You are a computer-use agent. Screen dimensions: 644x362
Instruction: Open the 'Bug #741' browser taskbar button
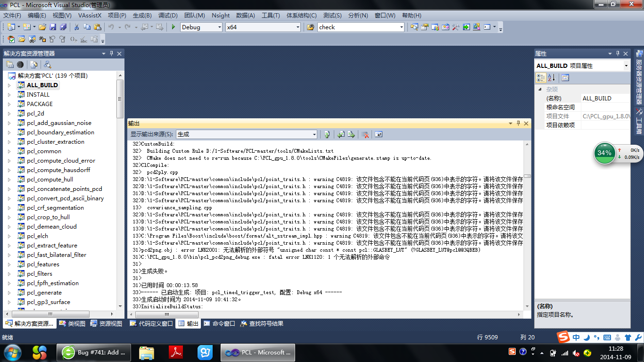pos(94,352)
